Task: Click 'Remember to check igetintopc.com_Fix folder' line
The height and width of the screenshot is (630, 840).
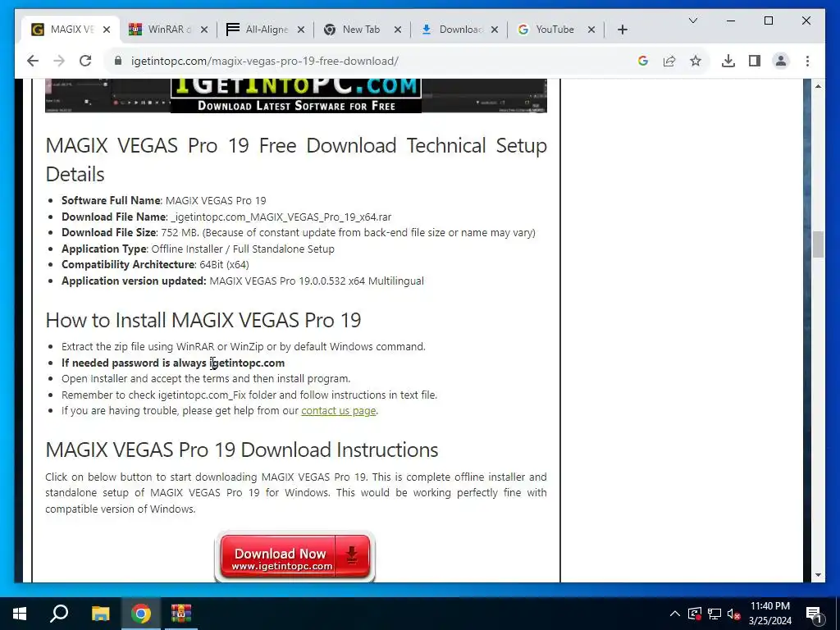Action: [249, 395]
